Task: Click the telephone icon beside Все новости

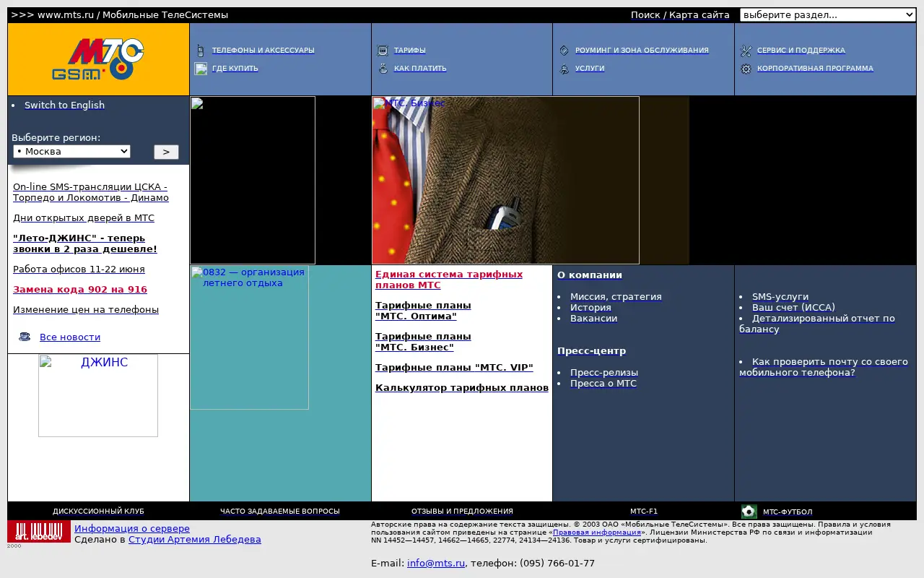Action: click(x=25, y=337)
